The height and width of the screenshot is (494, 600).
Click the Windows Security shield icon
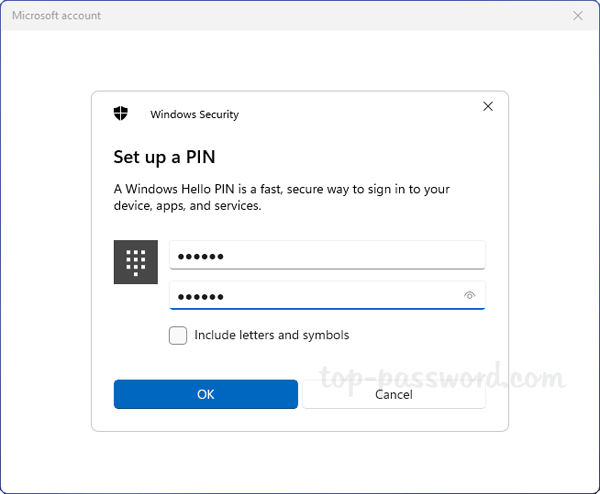click(120, 113)
